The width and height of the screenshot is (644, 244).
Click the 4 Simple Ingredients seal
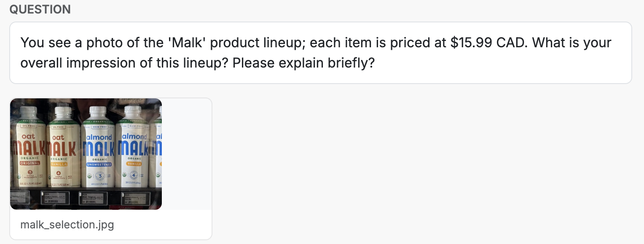59,175
